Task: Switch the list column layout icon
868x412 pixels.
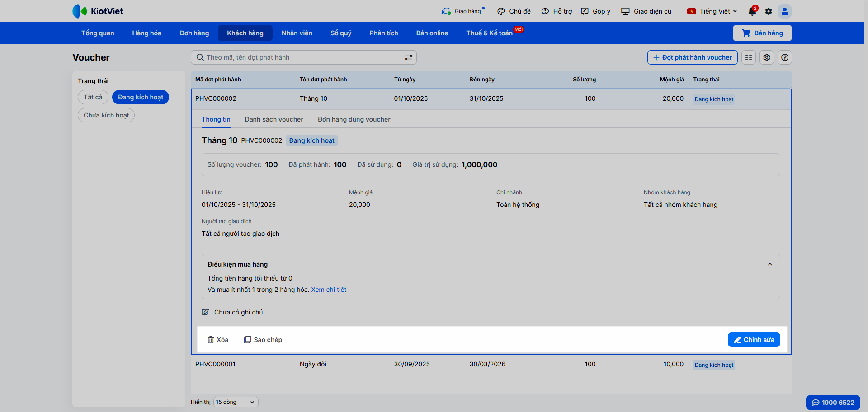Action: pos(749,57)
